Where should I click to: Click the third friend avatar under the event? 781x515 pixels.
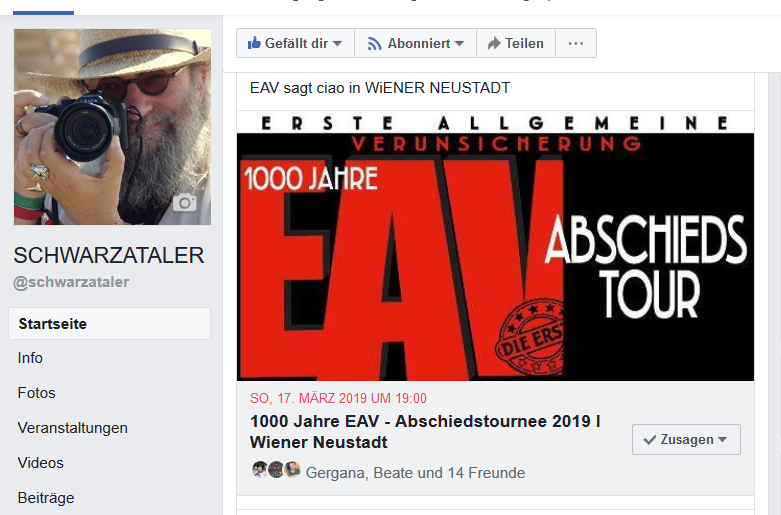click(x=292, y=469)
